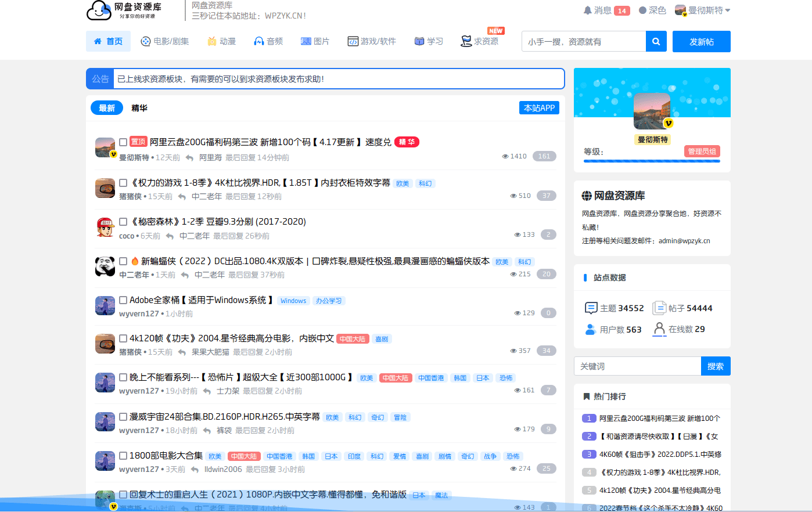Image resolution: width=812 pixels, height=512 pixels.
Task: Focus the 小手一搜 search field
Action: [x=584, y=41]
